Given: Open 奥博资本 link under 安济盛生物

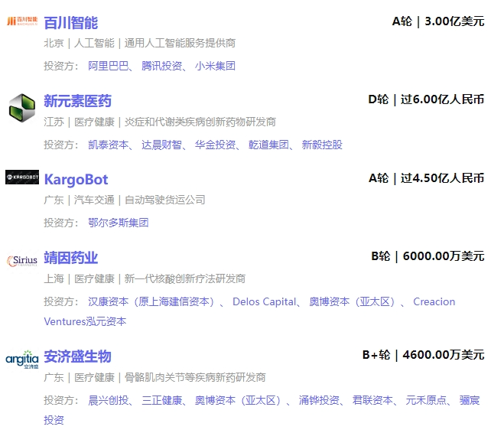Looking at the screenshot, I should (x=238, y=400).
